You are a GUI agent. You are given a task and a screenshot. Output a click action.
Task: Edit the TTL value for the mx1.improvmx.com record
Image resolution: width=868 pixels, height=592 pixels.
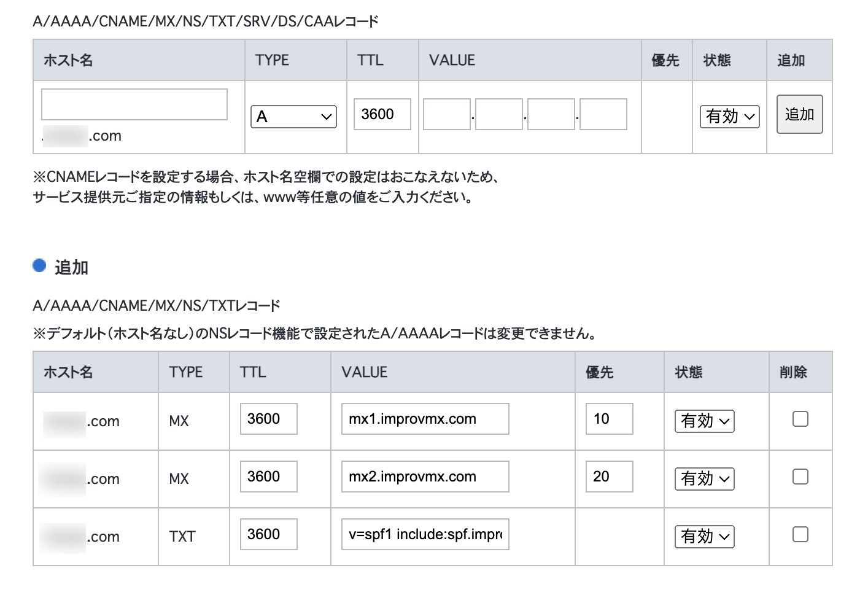click(x=268, y=418)
